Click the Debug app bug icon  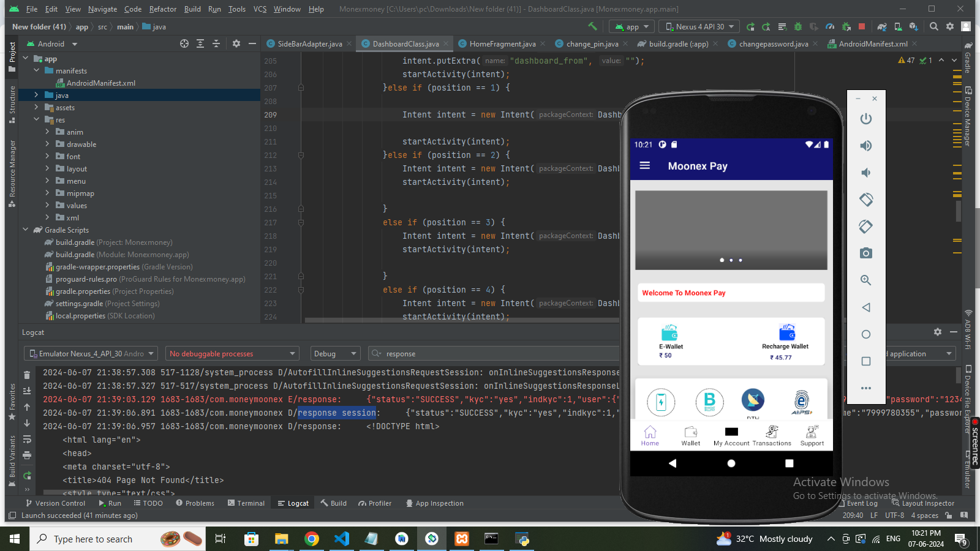(797, 26)
